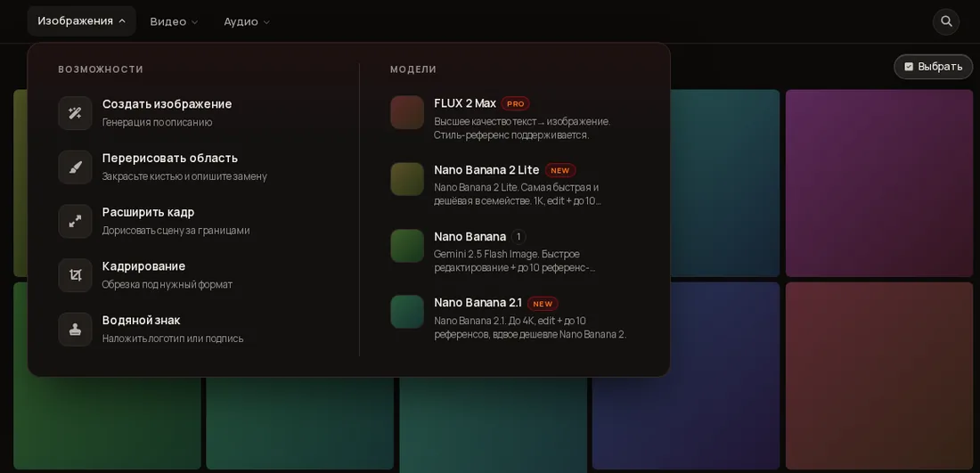Open the dark red gallery tile below purple
Viewport: 980px width, 473px height.
pos(879,376)
